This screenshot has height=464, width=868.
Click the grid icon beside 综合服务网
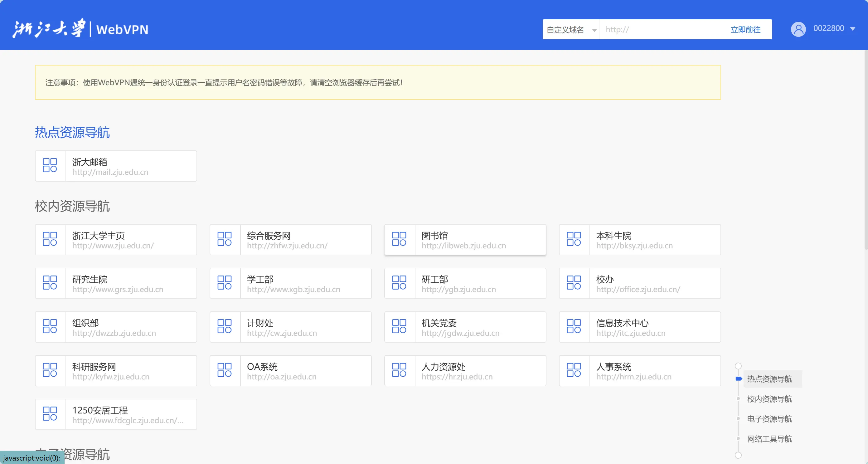225,239
